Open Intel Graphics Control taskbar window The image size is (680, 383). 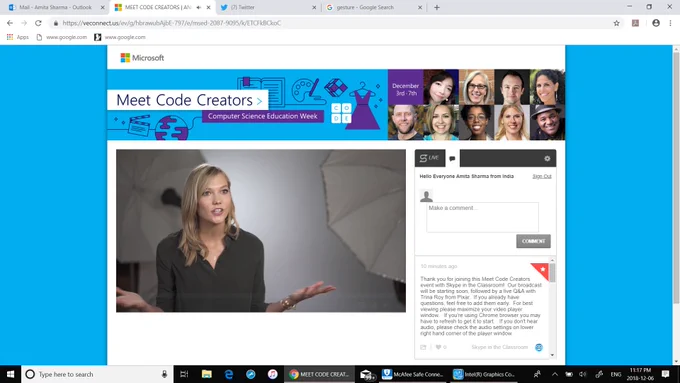484,374
